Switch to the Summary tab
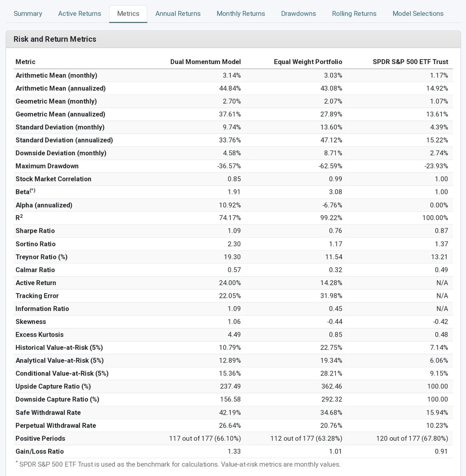The height and width of the screenshot is (476, 466). [x=28, y=14]
